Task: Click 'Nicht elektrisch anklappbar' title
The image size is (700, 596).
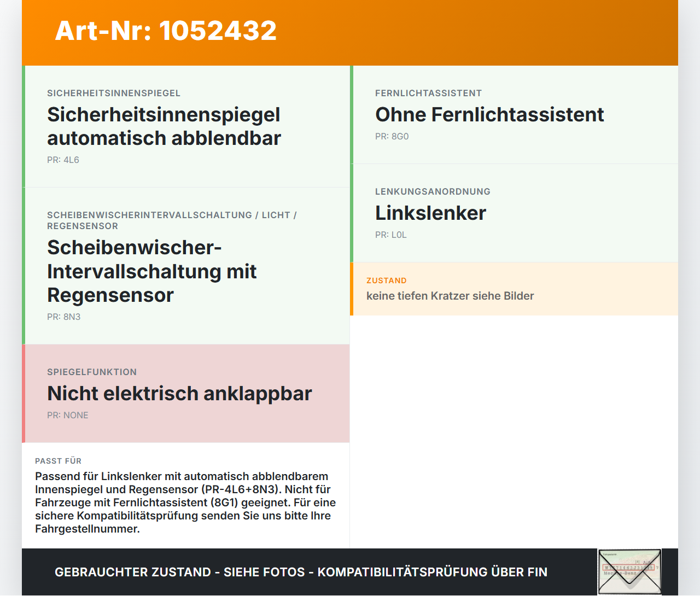Action: coord(179,394)
